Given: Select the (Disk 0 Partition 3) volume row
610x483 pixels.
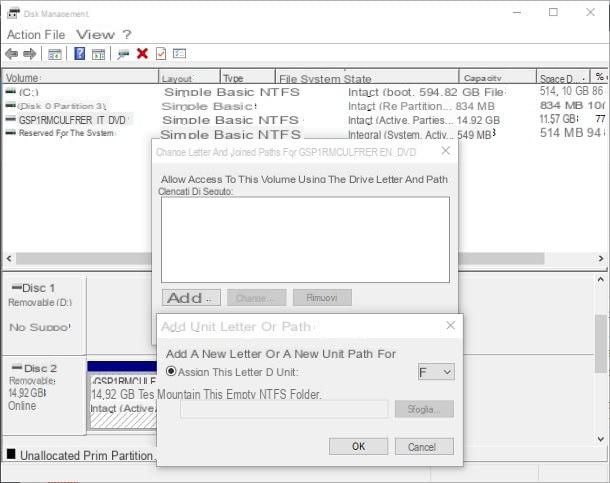Looking at the screenshot, I should tap(305, 106).
